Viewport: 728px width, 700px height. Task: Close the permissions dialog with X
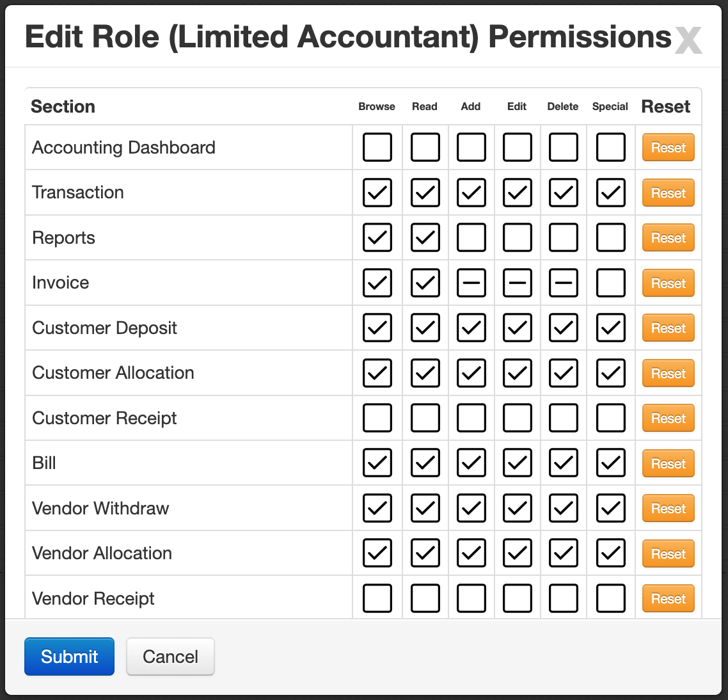688,40
